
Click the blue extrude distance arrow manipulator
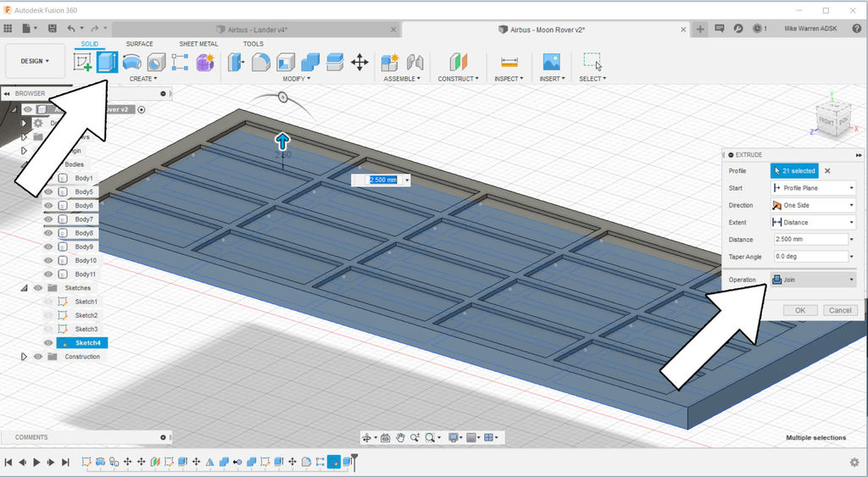pyautogui.click(x=282, y=141)
